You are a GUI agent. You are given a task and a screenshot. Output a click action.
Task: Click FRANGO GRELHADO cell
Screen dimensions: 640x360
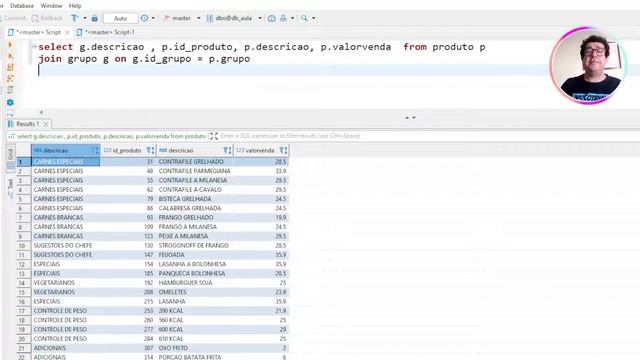pos(194,218)
